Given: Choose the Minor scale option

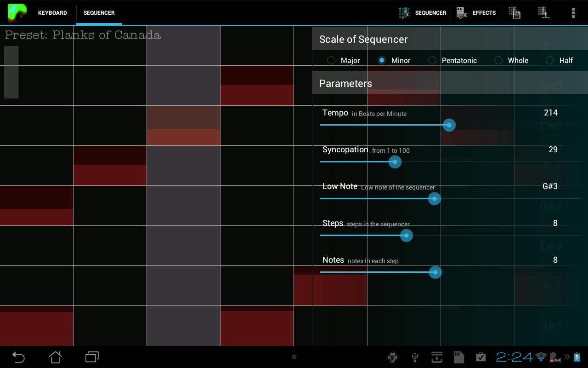Looking at the screenshot, I should [394, 60].
